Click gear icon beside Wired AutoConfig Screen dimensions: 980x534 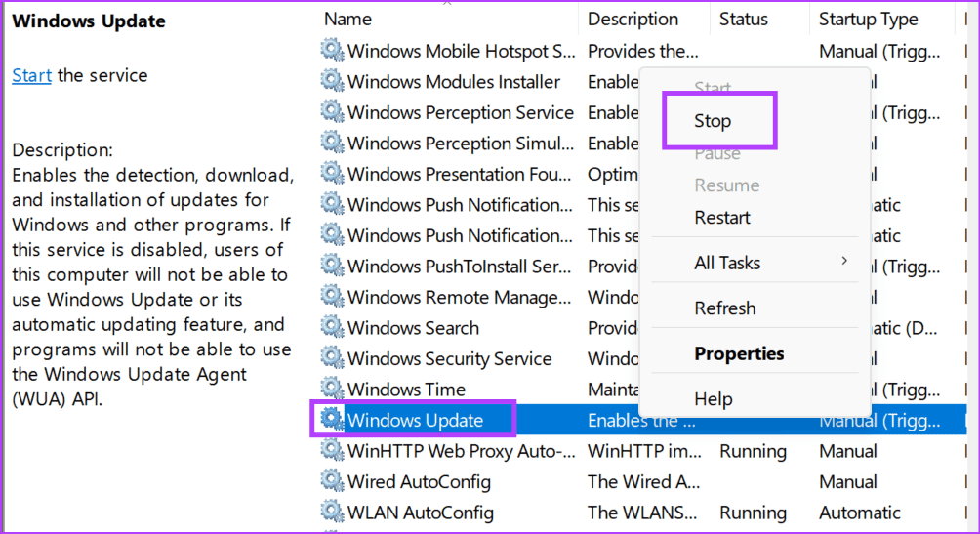332,480
